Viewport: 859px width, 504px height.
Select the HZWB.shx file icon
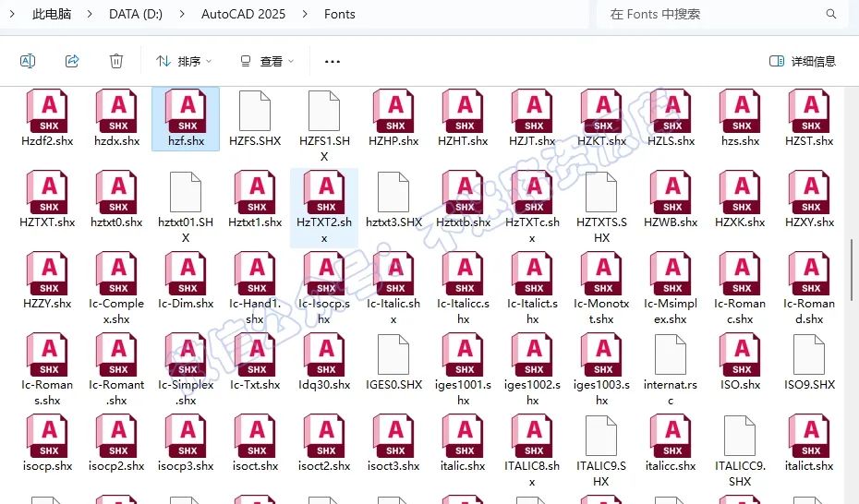click(x=671, y=193)
